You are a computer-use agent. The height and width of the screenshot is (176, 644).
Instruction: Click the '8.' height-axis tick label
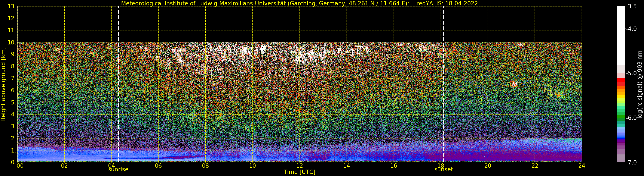[x=13, y=66]
